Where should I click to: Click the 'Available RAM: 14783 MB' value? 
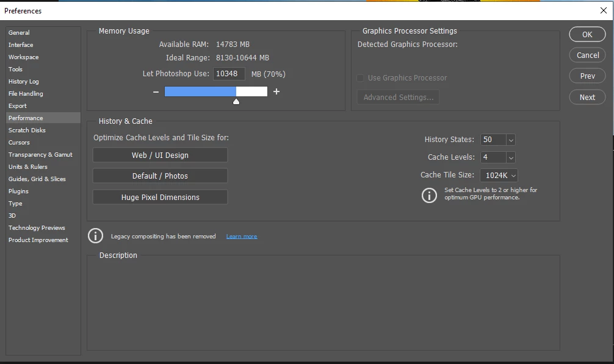(x=233, y=44)
